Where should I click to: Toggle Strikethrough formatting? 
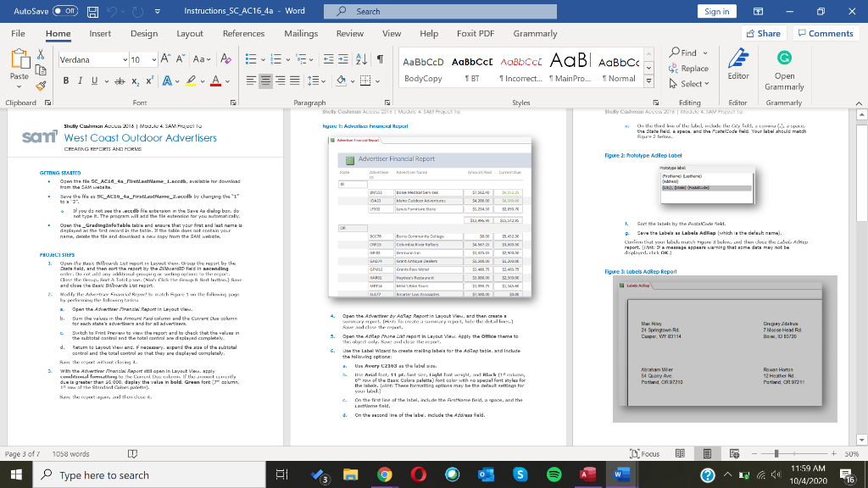120,81
